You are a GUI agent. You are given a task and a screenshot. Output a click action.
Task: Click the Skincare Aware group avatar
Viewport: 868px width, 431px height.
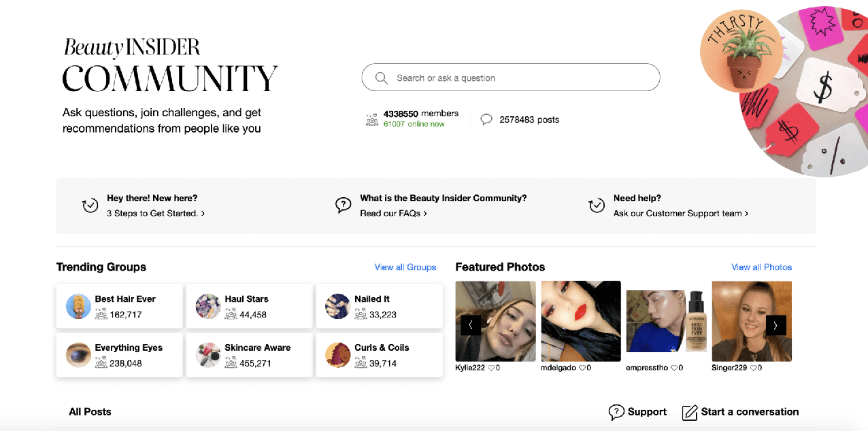click(208, 355)
